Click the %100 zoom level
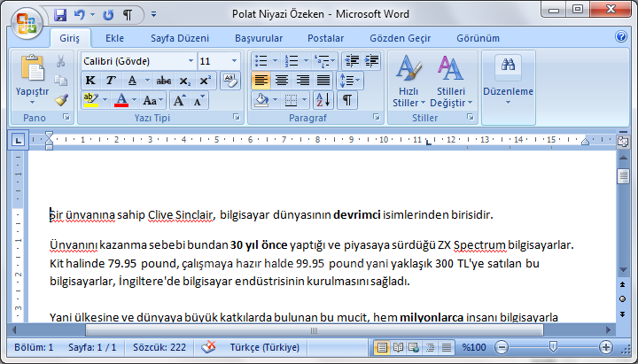 pyautogui.click(x=474, y=347)
